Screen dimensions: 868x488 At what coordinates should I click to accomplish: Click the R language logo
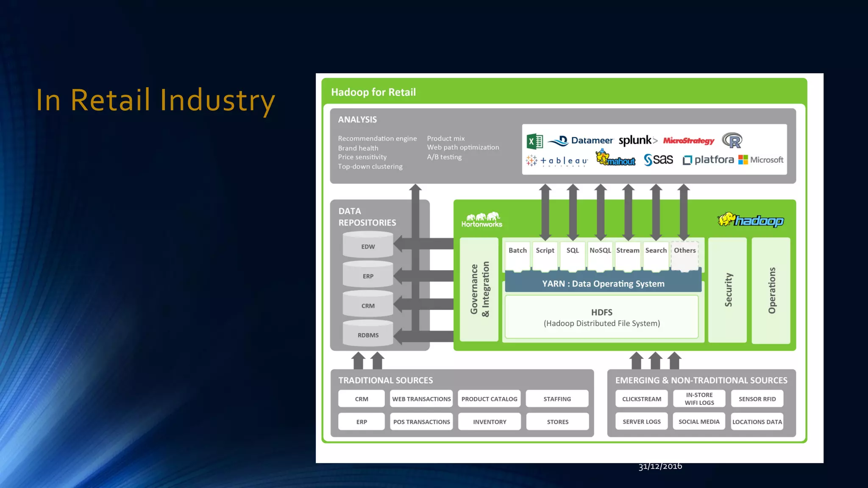732,140
